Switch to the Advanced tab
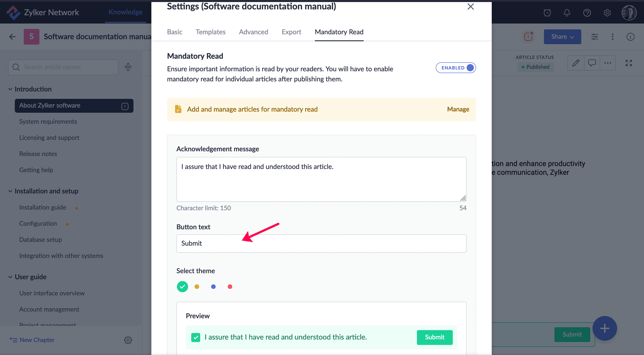This screenshot has height=355, width=644. (x=253, y=32)
